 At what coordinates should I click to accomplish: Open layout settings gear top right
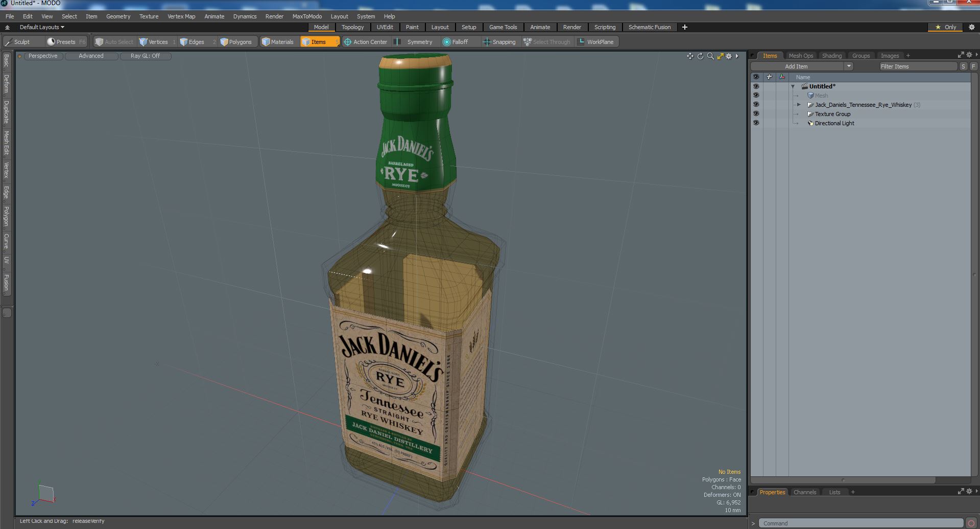(x=972, y=27)
